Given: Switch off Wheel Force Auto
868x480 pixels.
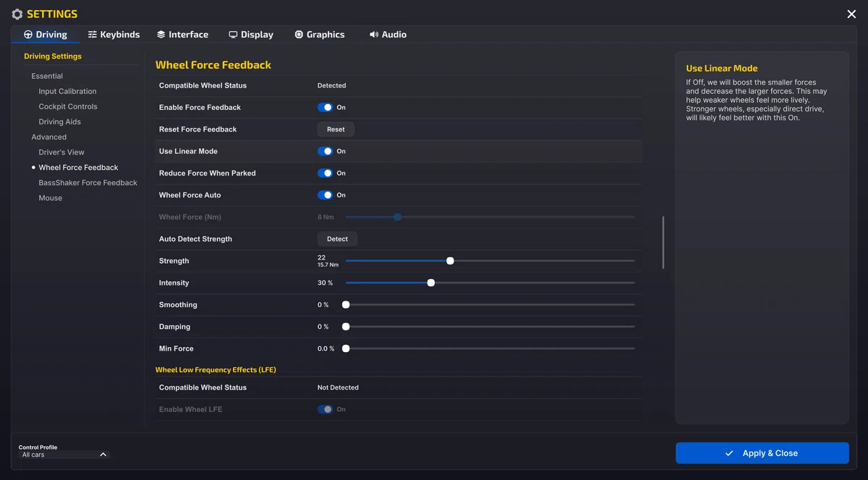Looking at the screenshot, I should [x=325, y=195].
